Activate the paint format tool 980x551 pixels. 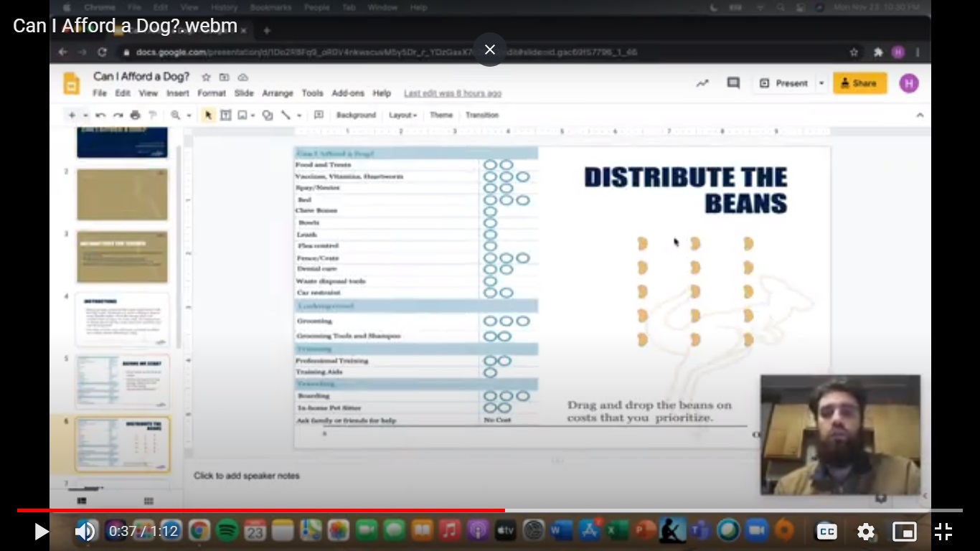(x=152, y=115)
